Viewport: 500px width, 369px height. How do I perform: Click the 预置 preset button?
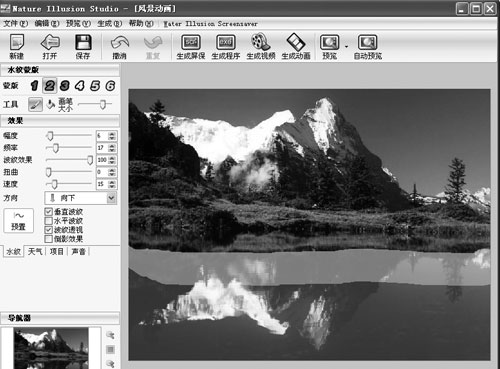19,221
